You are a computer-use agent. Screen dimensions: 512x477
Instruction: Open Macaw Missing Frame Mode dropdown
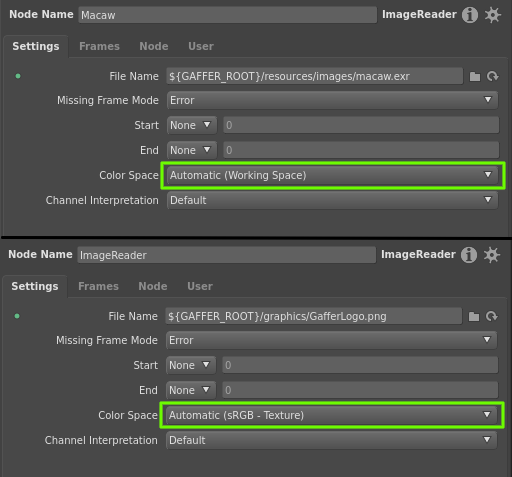332,100
